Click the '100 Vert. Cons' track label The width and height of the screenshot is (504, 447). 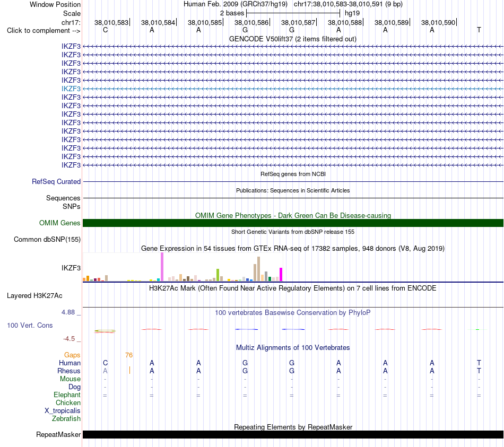[30, 325]
